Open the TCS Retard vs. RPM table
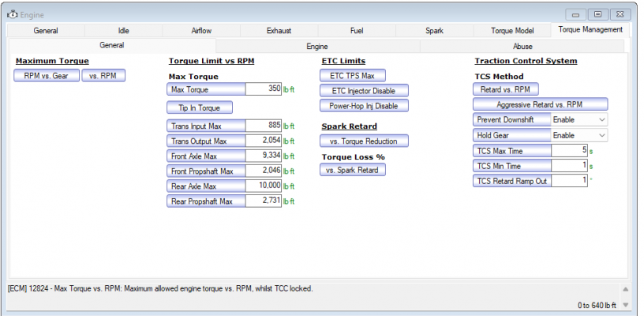Screen dimensions: 644x316 (x=506, y=89)
